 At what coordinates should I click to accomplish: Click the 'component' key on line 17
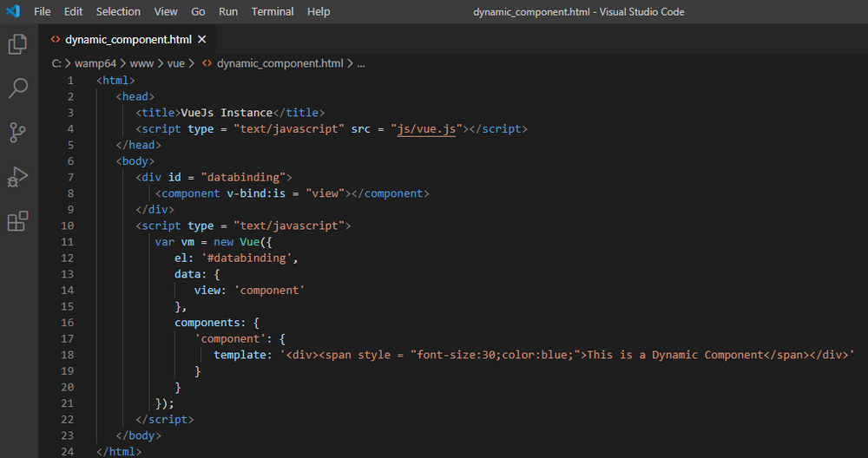tap(230, 338)
